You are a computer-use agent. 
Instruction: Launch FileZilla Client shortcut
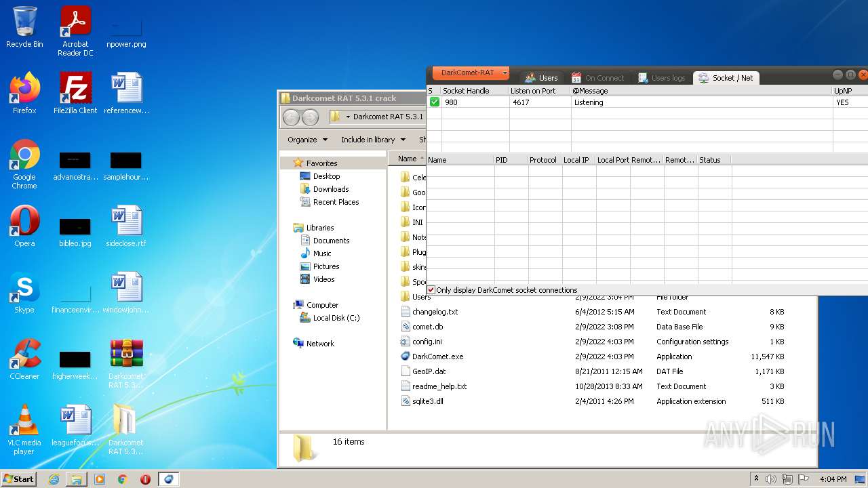click(x=75, y=94)
